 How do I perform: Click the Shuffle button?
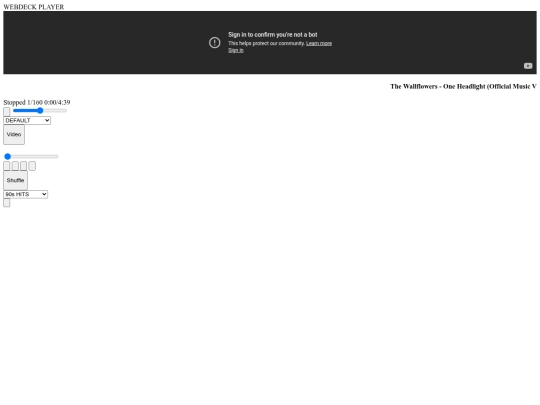(x=15, y=180)
